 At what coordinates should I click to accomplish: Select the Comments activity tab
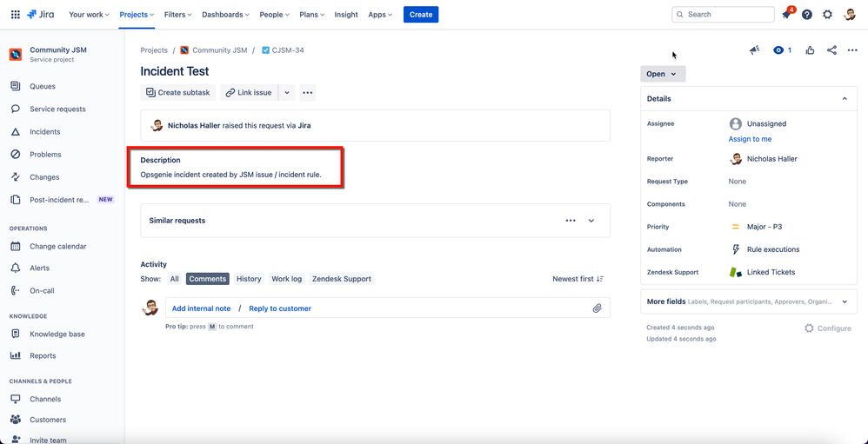click(208, 279)
